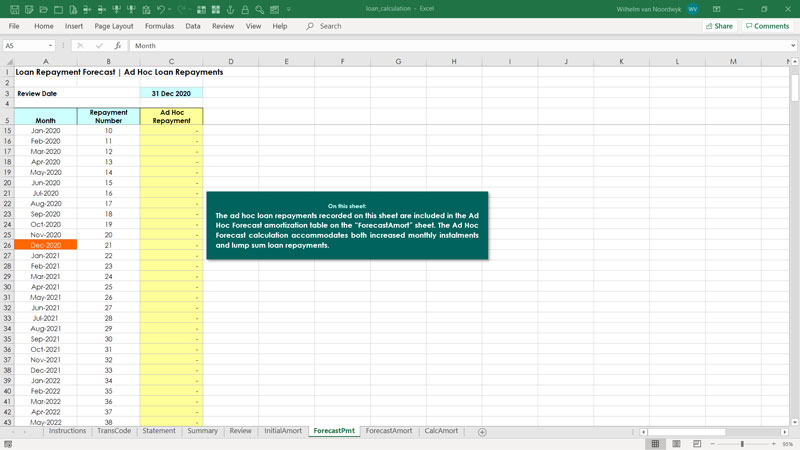800x450 pixels.
Task: Open the Insert ribbon tab
Action: (73, 26)
